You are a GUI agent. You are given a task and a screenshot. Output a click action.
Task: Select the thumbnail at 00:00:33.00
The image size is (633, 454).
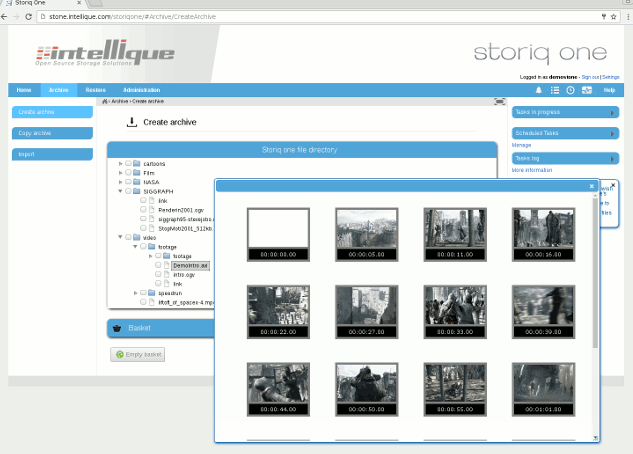point(455,312)
